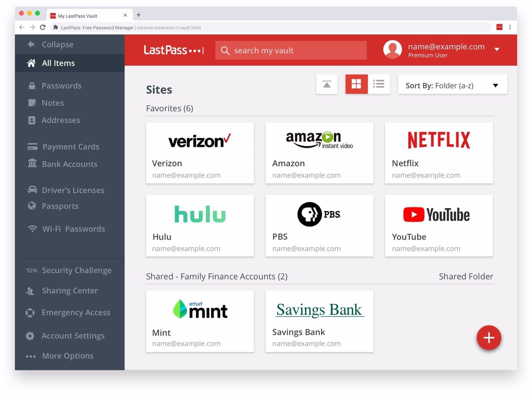532x393 pixels.
Task: Open the Sort By folder dropdown
Action: pyautogui.click(x=452, y=85)
